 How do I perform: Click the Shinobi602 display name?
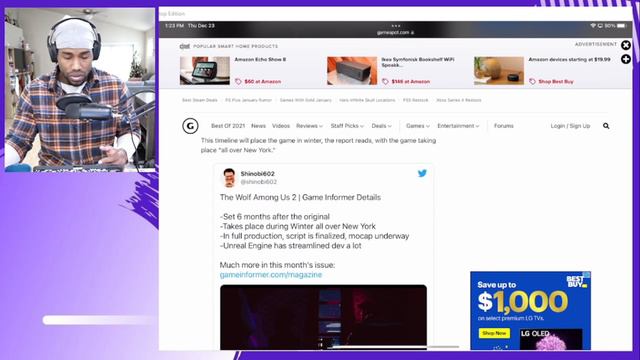click(x=258, y=174)
